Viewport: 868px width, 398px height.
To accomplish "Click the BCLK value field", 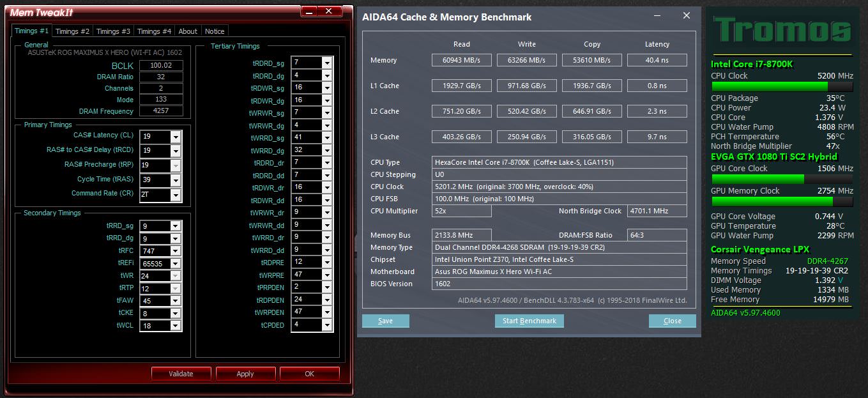I will tap(161, 65).
